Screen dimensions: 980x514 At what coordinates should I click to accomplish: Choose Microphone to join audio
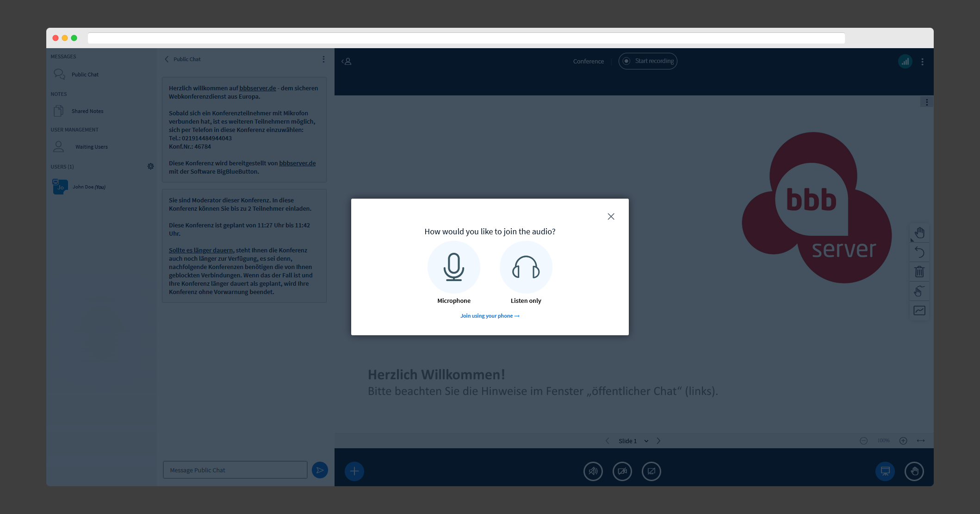[454, 268]
